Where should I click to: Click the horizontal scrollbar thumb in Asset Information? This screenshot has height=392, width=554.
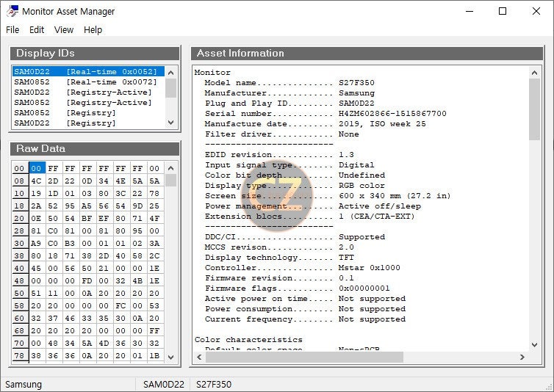[x=304, y=357]
